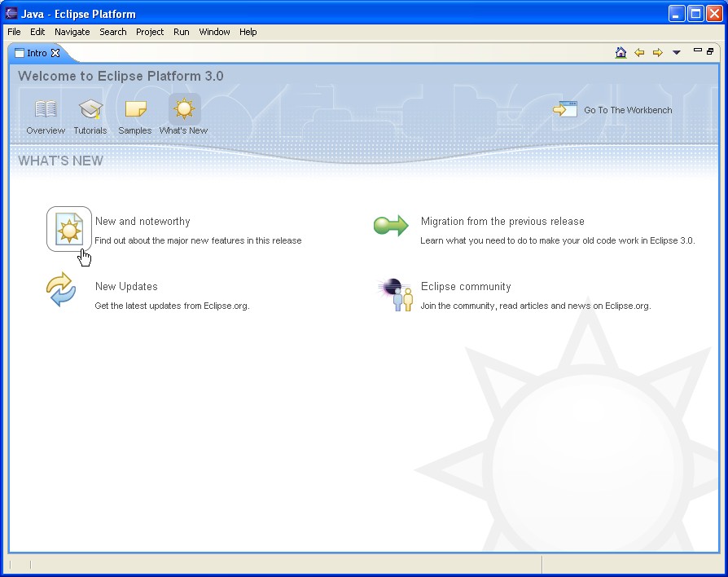The height and width of the screenshot is (577, 728).
Task: Click the Tutorials label
Action: pos(90,130)
